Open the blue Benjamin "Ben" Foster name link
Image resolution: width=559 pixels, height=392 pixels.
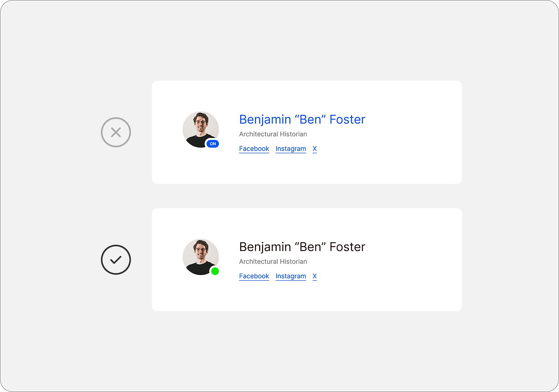coord(302,119)
